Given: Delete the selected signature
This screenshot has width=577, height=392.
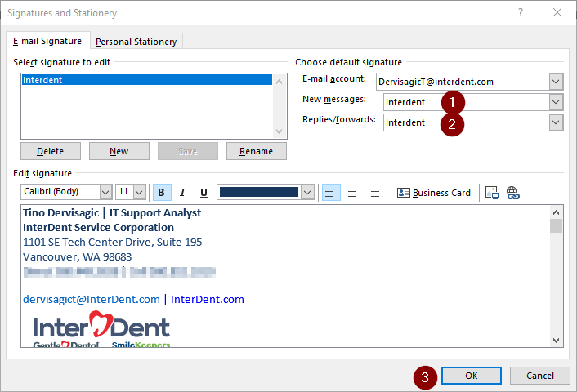Looking at the screenshot, I should (x=51, y=151).
